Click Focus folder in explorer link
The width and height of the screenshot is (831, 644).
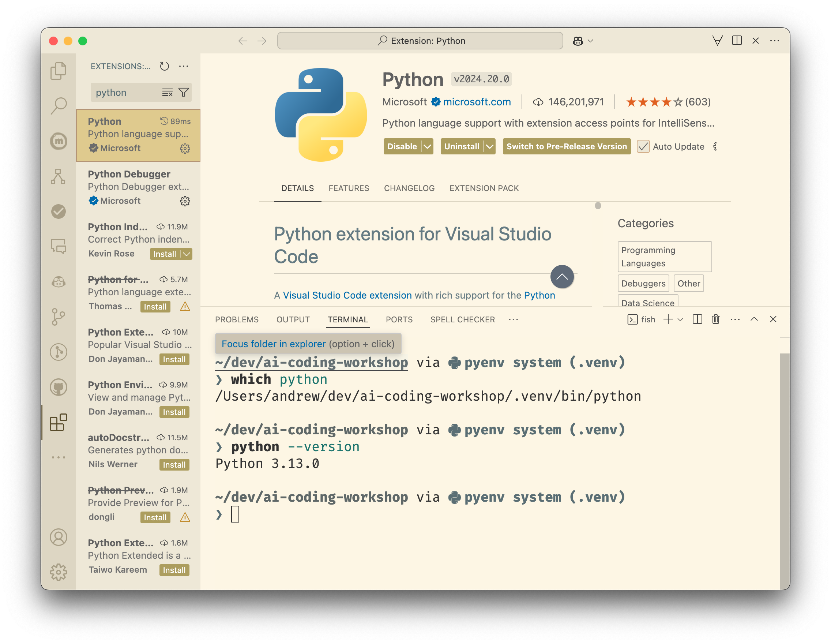[x=273, y=344]
